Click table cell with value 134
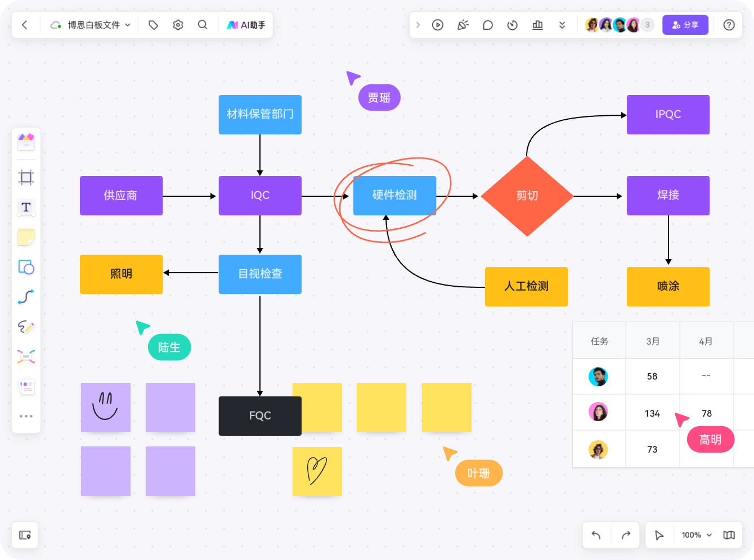The width and height of the screenshot is (754, 560). 653,413
